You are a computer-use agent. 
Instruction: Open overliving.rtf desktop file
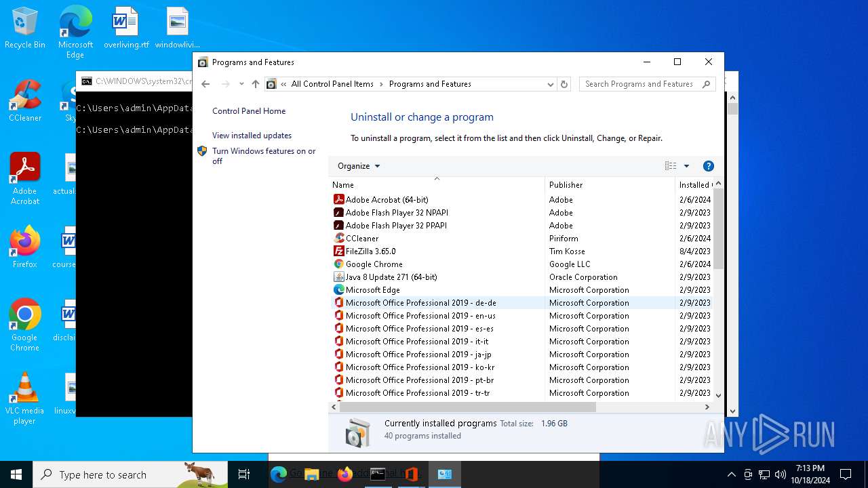click(126, 28)
